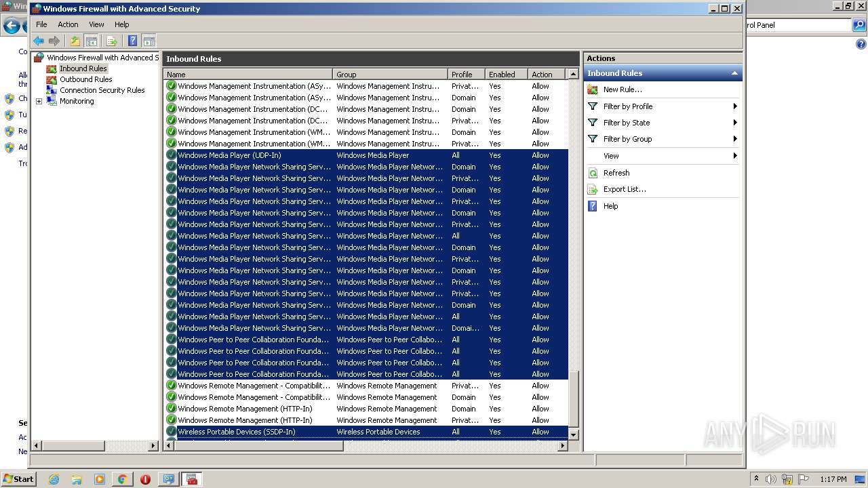Click green check icon of Windows Media Player (UDP-In)

coord(171,155)
